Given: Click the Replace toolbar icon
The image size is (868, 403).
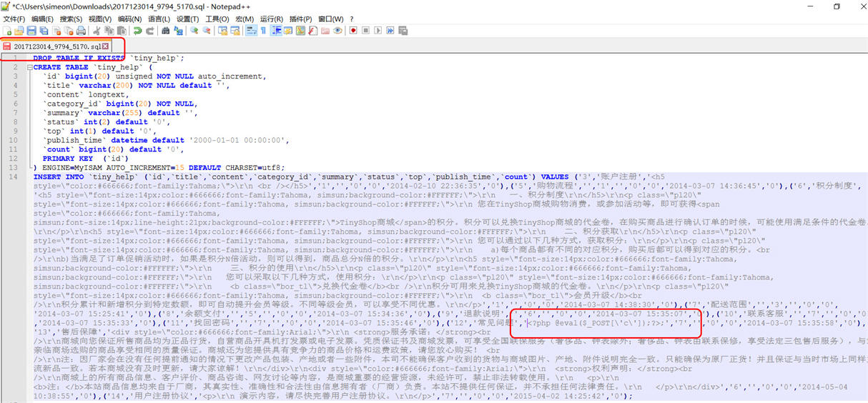Looking at the screenshot, I should click(179, 31).
